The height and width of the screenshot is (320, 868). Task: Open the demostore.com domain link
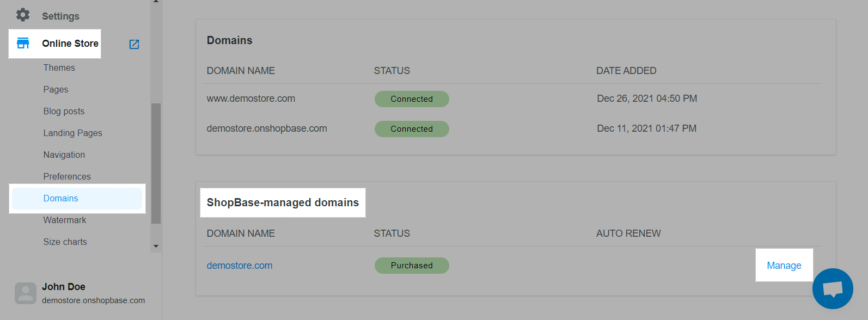240,266
